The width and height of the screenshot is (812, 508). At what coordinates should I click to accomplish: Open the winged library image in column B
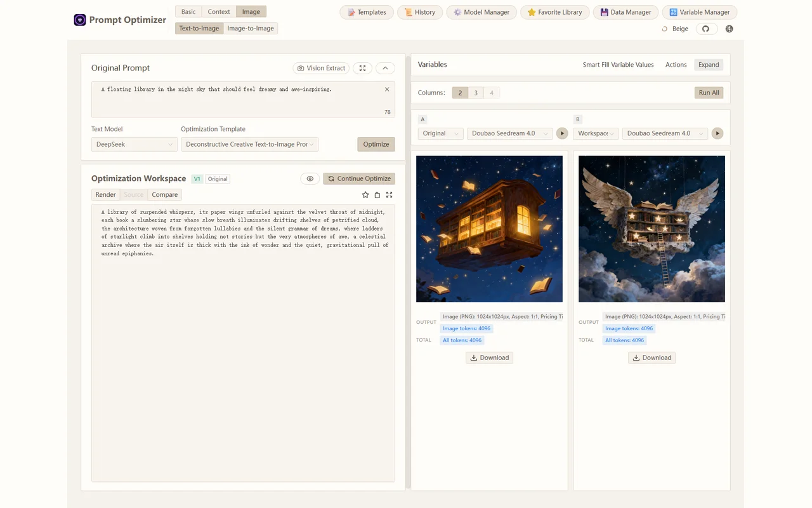(x=652, y=229)
